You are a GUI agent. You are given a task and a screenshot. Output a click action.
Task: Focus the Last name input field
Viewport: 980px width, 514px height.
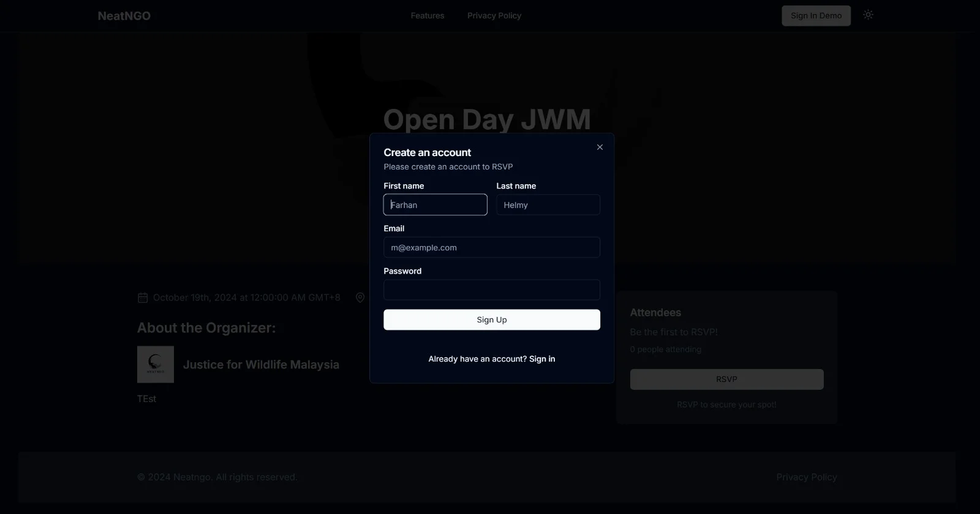[x=548, y=205]
